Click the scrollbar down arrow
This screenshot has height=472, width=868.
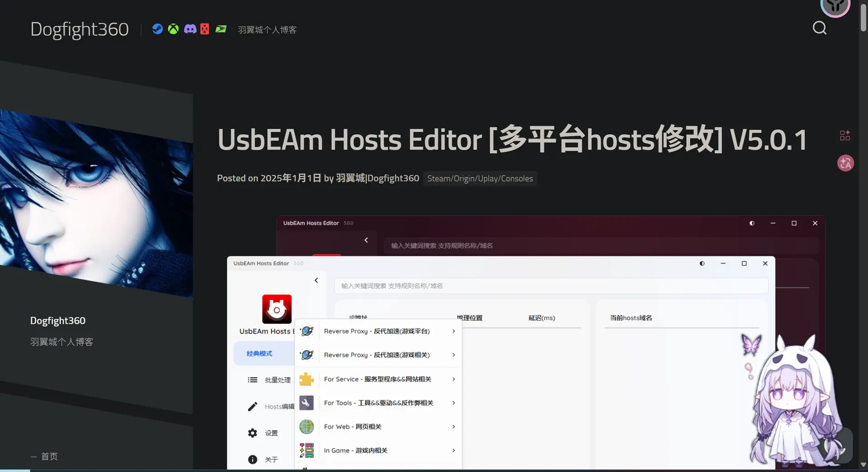863,464
